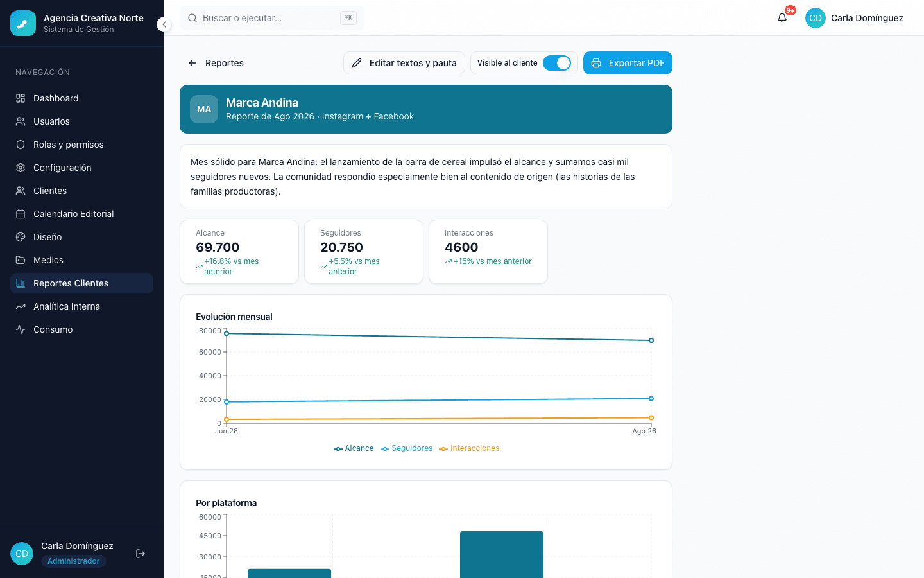
Task: Click the CD avatar at sidebar bottom
Action: click(x=22, y=554)
